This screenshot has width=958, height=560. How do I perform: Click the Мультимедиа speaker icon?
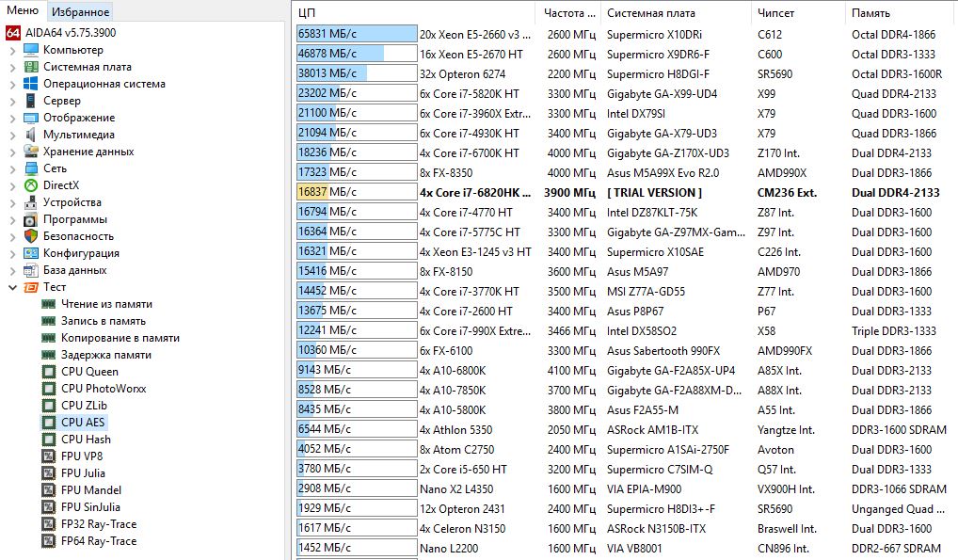click(30, 135)
